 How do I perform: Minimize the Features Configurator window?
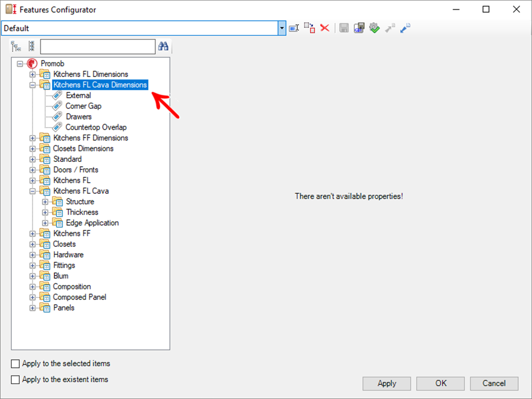tap(456, 9)
